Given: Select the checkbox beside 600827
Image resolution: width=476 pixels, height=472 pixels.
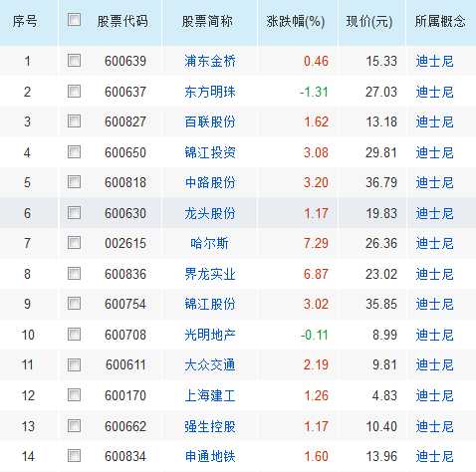Looking at the screenshot, I should (x=74, y=121).
